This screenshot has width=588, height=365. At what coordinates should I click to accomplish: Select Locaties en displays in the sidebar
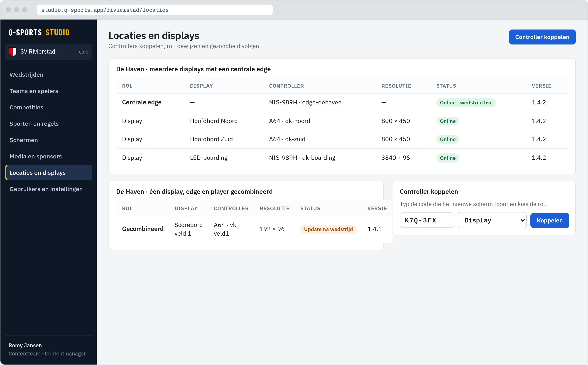tap(49, 173)
